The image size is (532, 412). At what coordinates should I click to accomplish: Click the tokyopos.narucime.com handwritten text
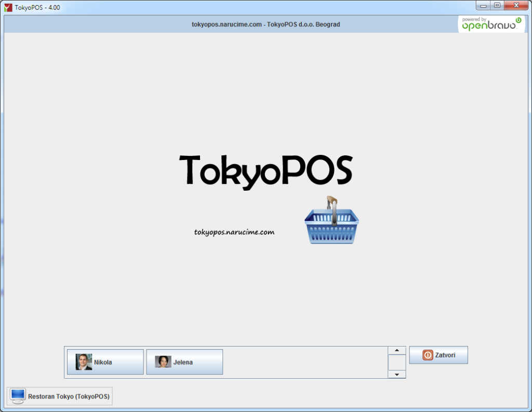pos(234,232)
